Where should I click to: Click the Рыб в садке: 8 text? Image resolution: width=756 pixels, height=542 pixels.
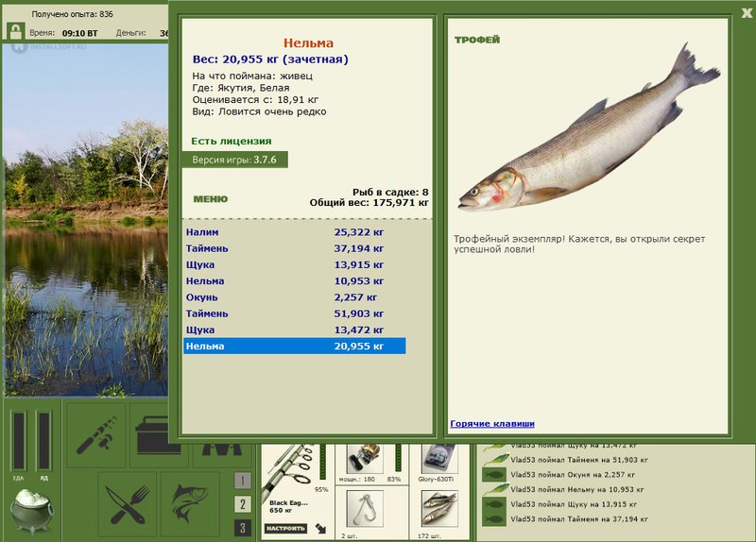click(x=390, y=193)
